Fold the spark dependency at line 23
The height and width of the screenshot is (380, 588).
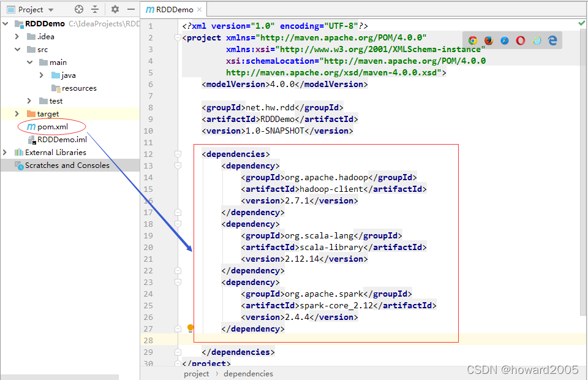[x=178, y=282]
